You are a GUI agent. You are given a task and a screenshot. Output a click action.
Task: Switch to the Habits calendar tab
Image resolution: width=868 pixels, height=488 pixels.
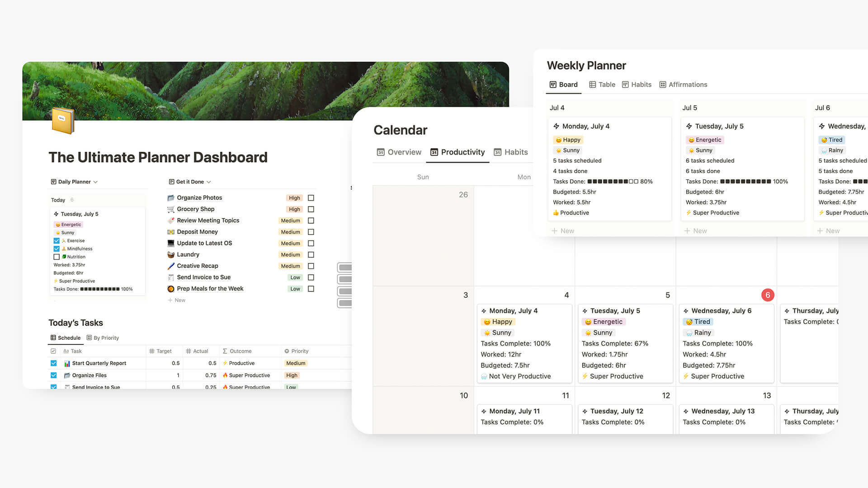coord(514,152)
